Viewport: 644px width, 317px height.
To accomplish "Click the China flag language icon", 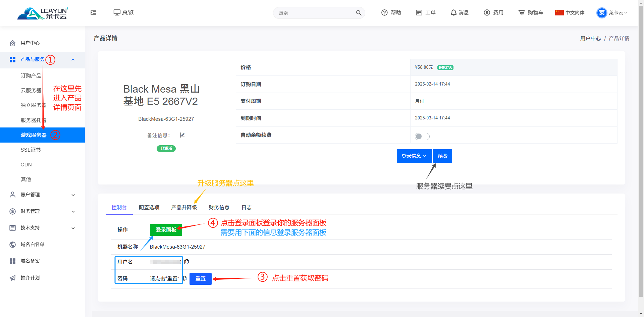I will pos(559,12).
